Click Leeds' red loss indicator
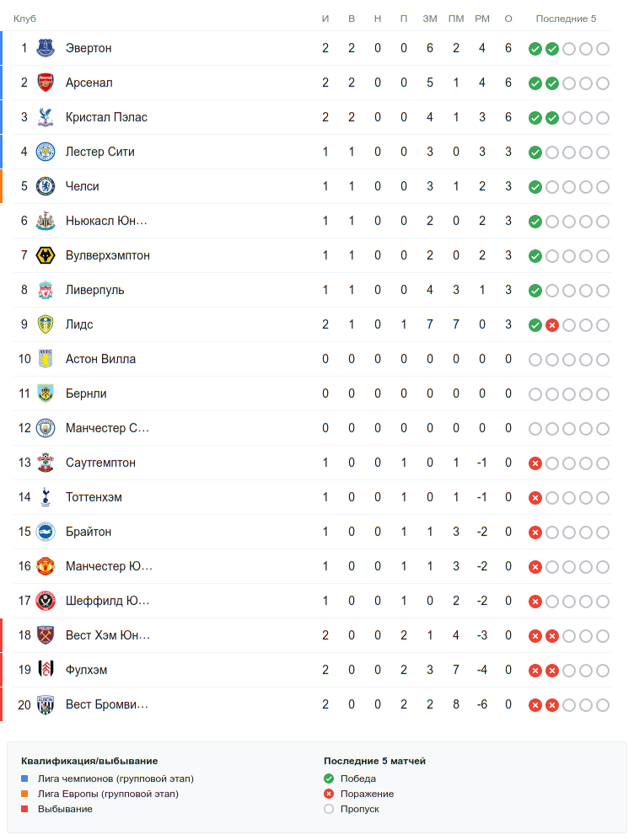 (552, 325)
